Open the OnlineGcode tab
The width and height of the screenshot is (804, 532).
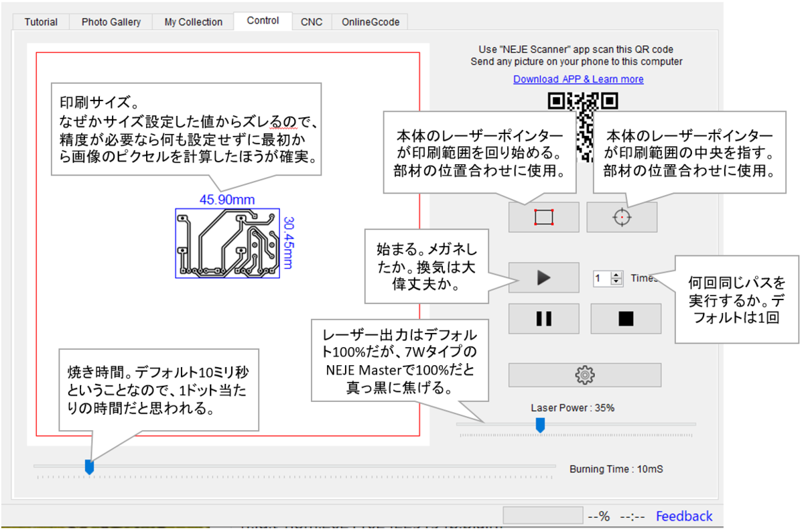[370, 22]
